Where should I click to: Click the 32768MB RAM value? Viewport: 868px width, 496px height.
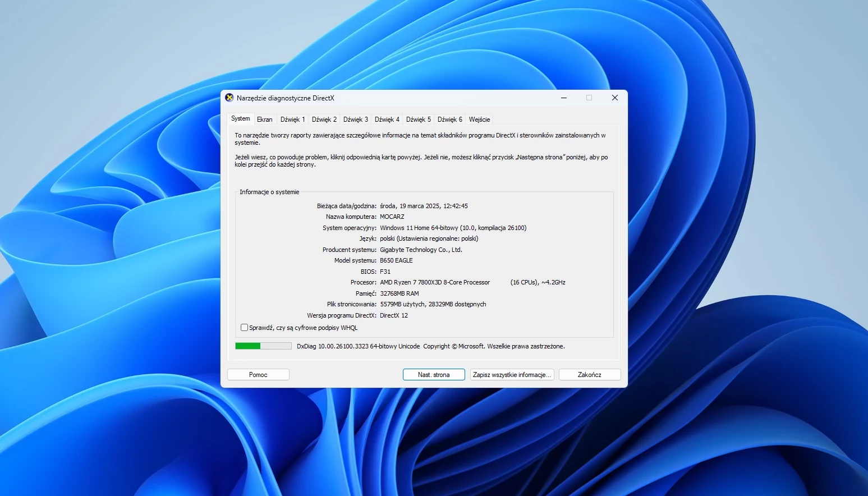click(399, 293)
